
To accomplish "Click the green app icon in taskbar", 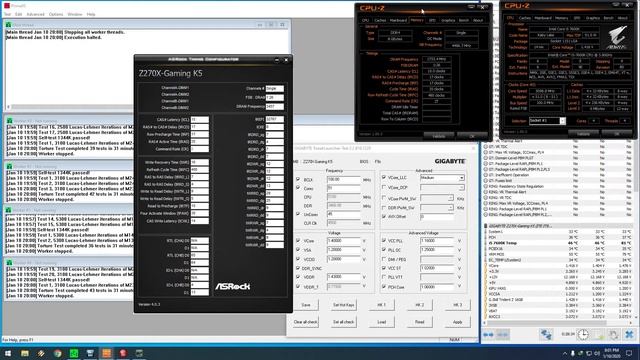I will (74, 353).
